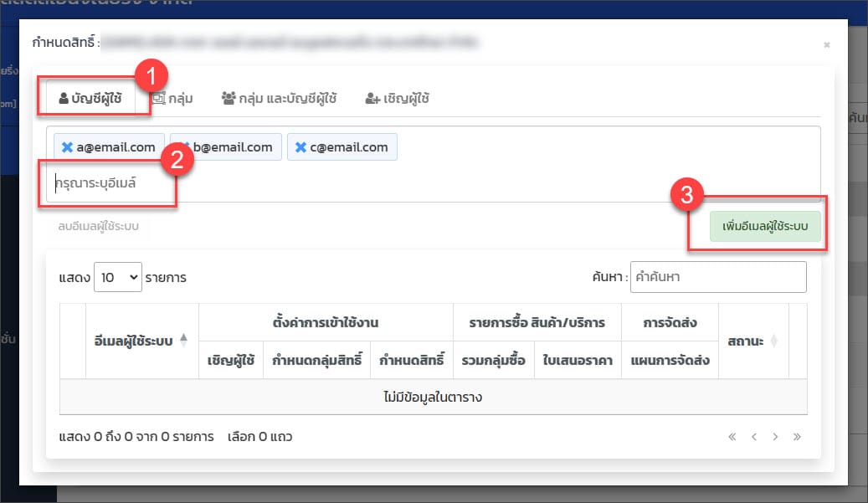This screenshot has height=503, width=868.
Task: Click the คำค้นหา search box
Action: pos(717,277)
